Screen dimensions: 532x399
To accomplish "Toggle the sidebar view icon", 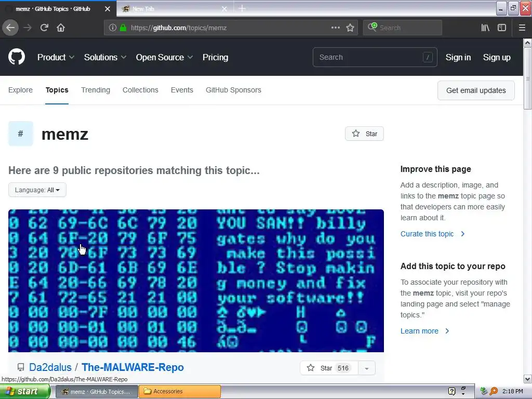I will click(x=502, y=28).
